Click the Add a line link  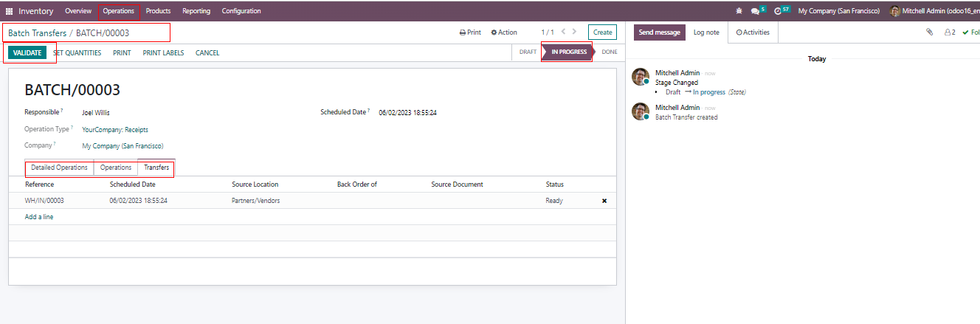coord(39,217)
